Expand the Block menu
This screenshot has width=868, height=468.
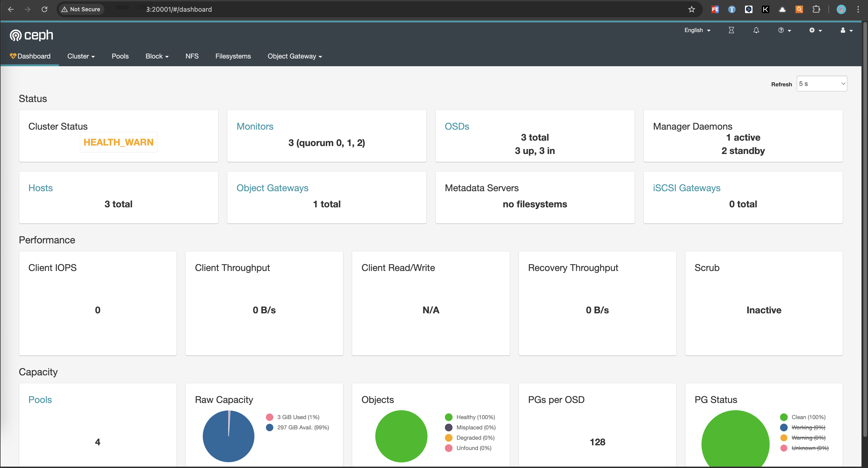157,56
